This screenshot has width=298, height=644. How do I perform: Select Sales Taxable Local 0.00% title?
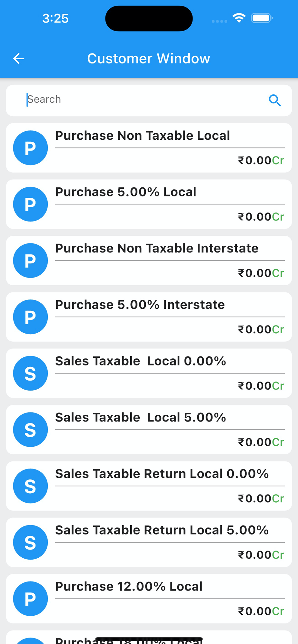(x=140, y=361)
